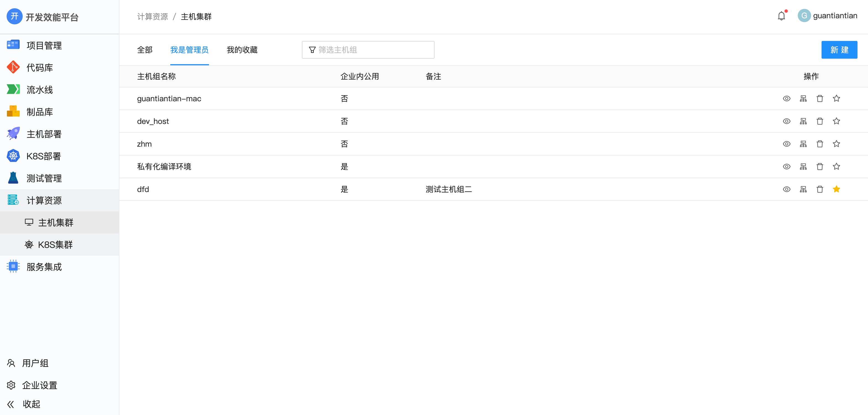This screenshot has height=415, width=868.
Task: Switch to the 全部 tab
Action: (145, 50)
